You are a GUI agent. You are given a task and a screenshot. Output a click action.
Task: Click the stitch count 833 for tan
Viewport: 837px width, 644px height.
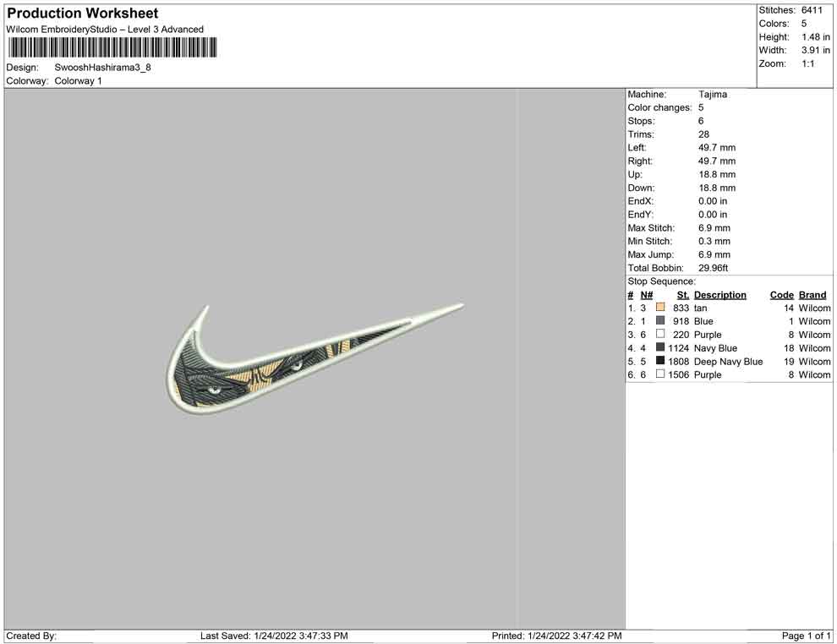[x=681, y=308]
